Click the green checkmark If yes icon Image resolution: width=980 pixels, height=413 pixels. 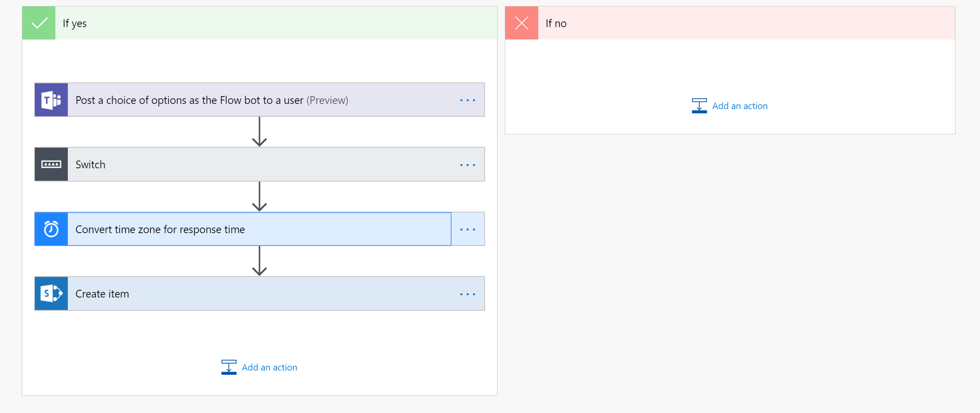pyautogui.click(x=39, y=23)
